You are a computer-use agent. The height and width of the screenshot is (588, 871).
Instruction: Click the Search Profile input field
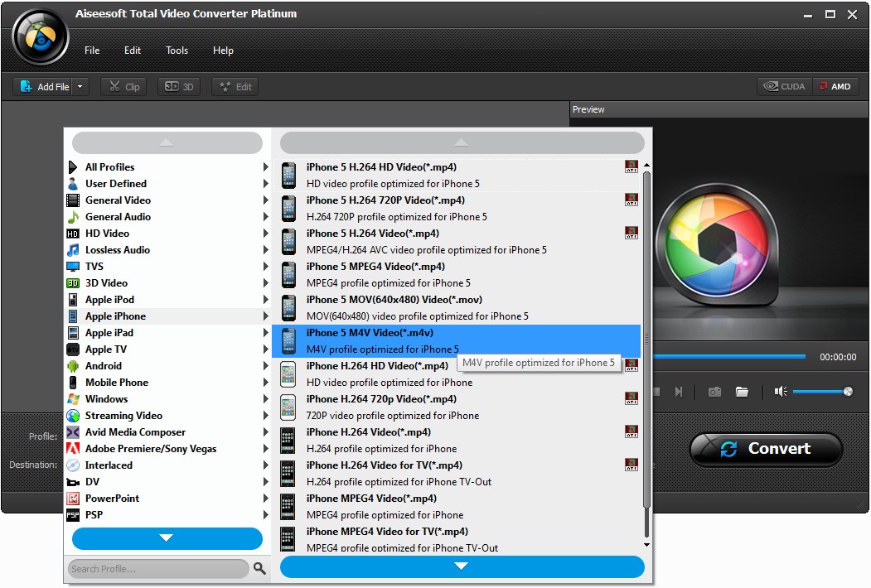point(157,569)
